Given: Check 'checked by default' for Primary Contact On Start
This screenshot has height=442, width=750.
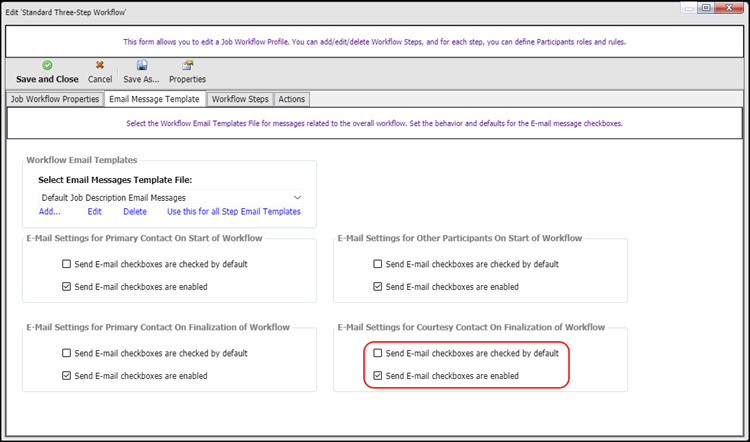Looking at the screenshot, I should pyautogui.click(x=66, y=264).
